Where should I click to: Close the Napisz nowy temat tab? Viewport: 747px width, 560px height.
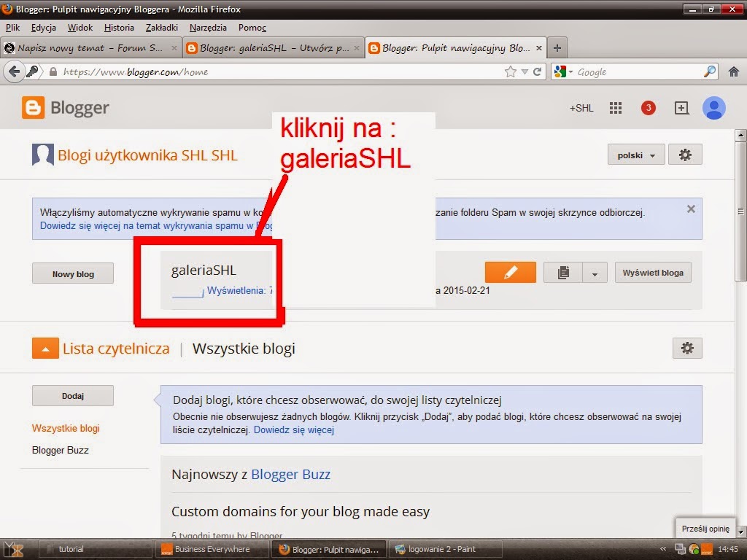click(x=174, y=47)
